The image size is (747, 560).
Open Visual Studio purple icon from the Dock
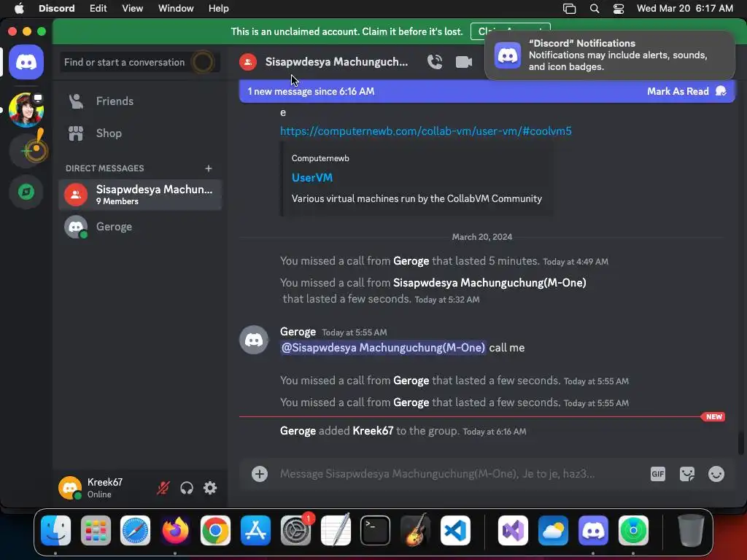click(513, 531)
